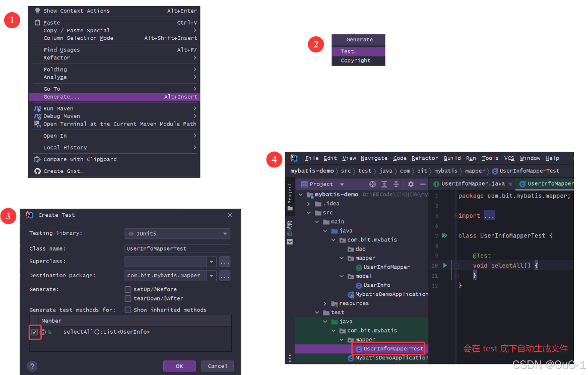
Task: Click the Destination package text field
Action: click(165, 276)
